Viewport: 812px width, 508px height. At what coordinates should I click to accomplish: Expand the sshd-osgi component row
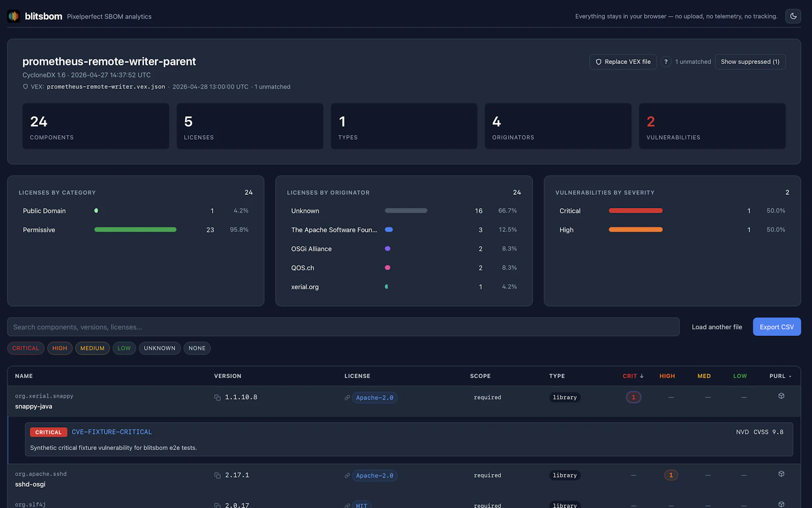coord(404,479)
